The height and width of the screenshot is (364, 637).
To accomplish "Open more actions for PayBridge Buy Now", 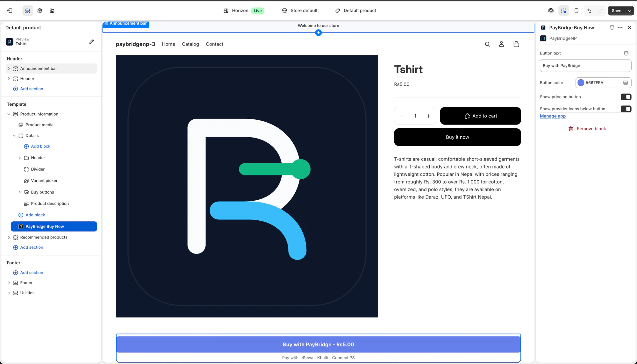I will tap(620, 27).
